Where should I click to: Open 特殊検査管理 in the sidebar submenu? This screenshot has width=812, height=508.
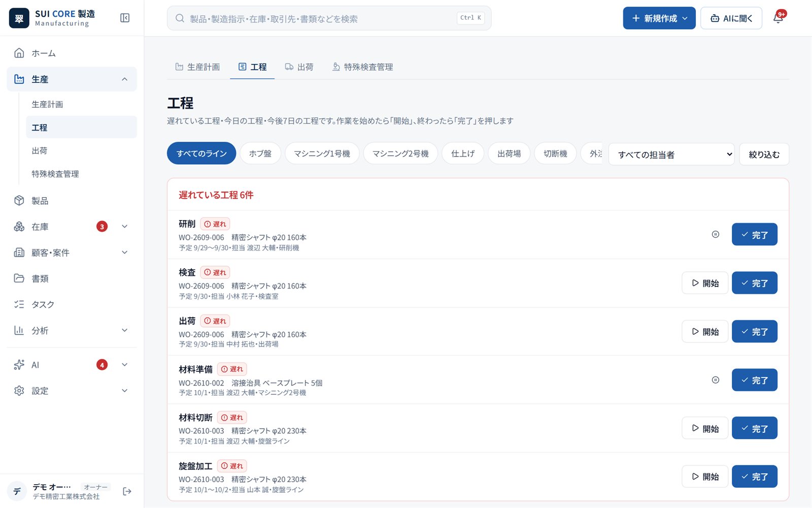click(81, 174)
